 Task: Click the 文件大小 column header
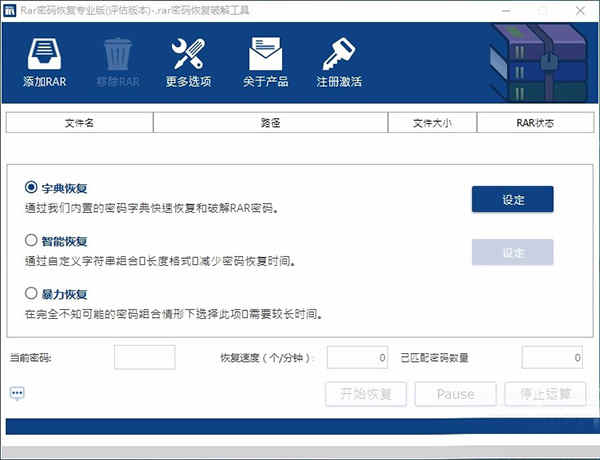pyautogui.click(x=432, y=123)
